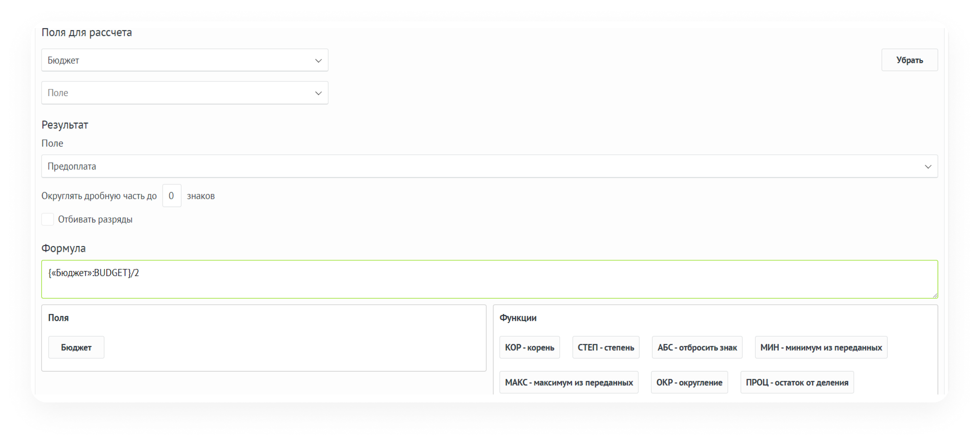Insert the КОР - корень function
The width and height of the screenshot is (980, 443).
529,347
